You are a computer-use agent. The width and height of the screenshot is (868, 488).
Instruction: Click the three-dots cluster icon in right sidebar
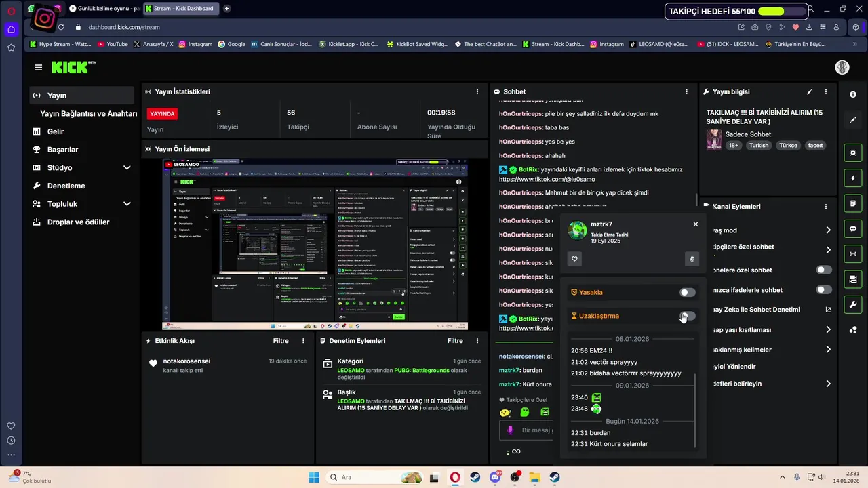(x=853, y=330)
